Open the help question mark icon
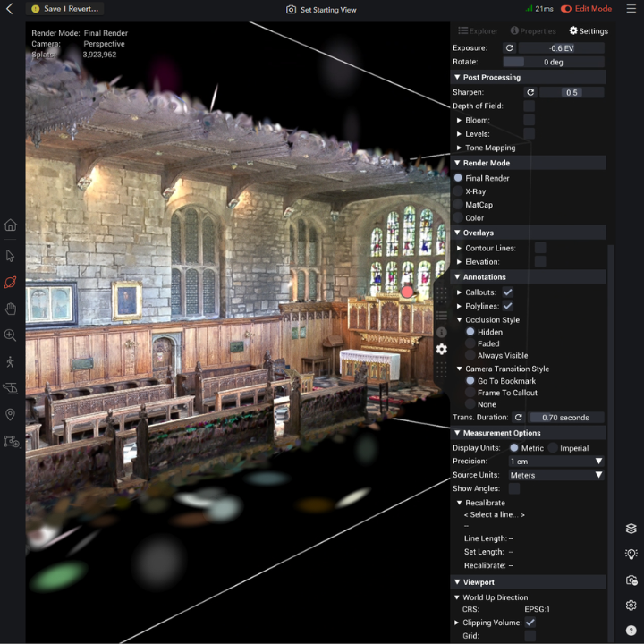The width and height of the screenshot is (644, 644). pyautogui.click(x=631, y=631)
